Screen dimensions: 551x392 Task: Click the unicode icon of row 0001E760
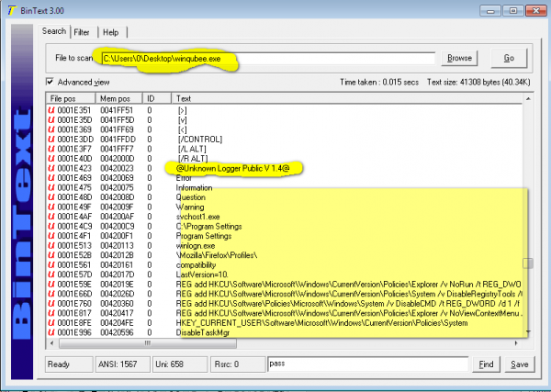coord(51,304)
